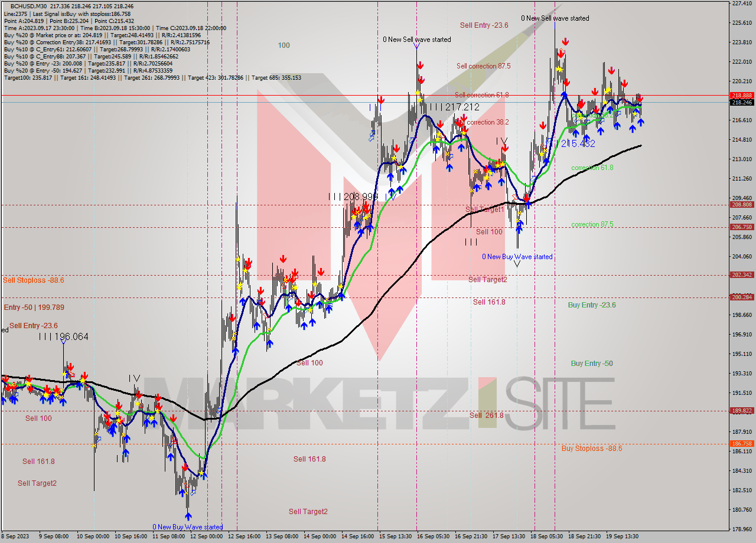Click the 'Buy Entry -50' label

tap(592, 364)
